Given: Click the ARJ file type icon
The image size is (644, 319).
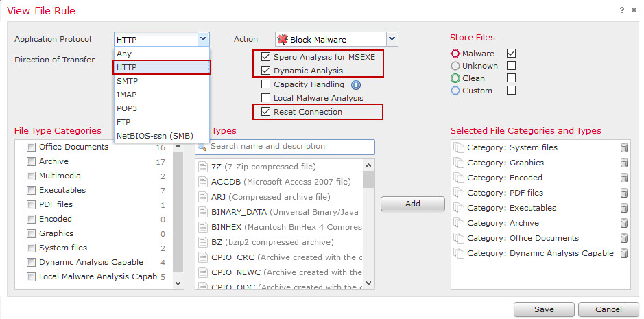Looking at the screenshot, I should coord(203,197).
